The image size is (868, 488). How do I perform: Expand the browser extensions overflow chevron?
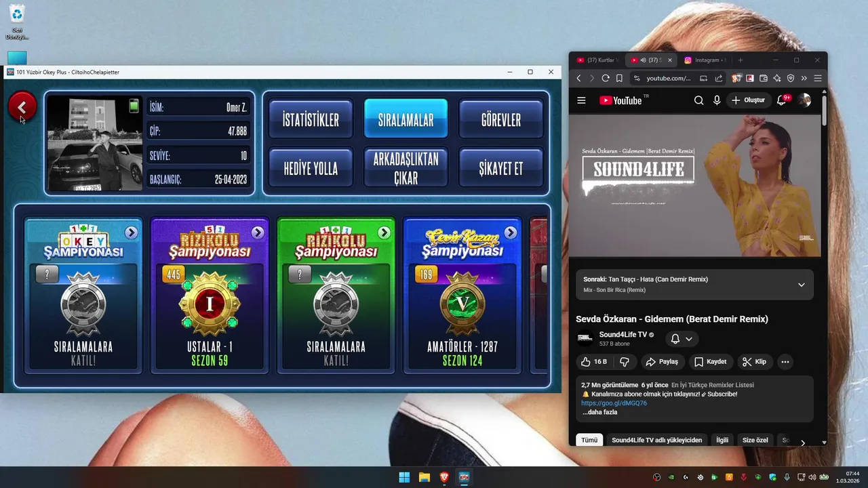[804, 79]
